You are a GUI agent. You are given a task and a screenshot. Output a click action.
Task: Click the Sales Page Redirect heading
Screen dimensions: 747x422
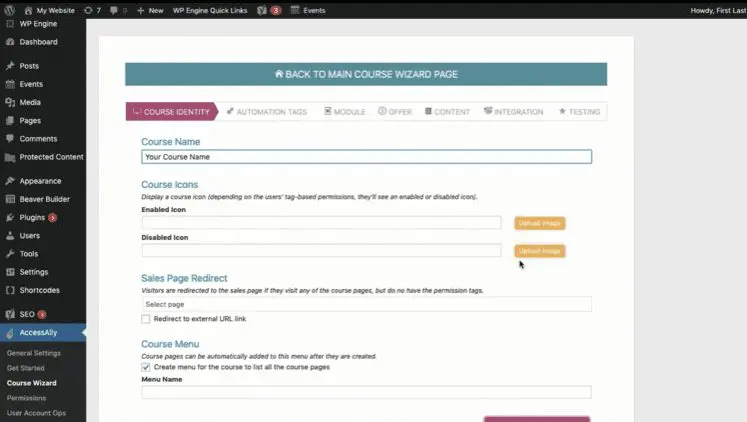(x=184, y=278)
